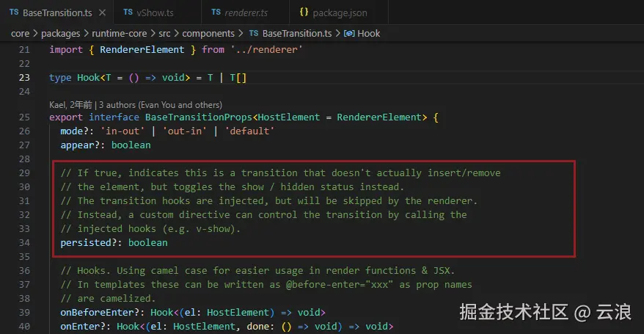Click the '../renderer' import path string
The height and width of the screenshot is (334, 644).
coord(266,50)
